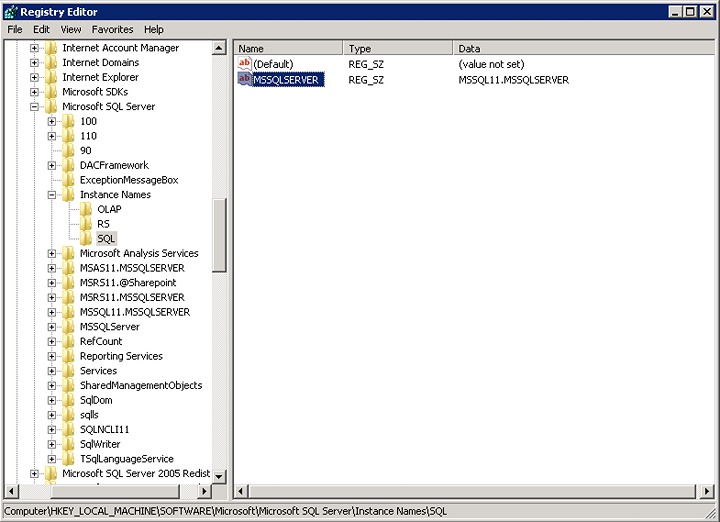This screenshot has height=522, width=720.
Task: Collapse the Microsoft SQL Server node
Action: 35,107
